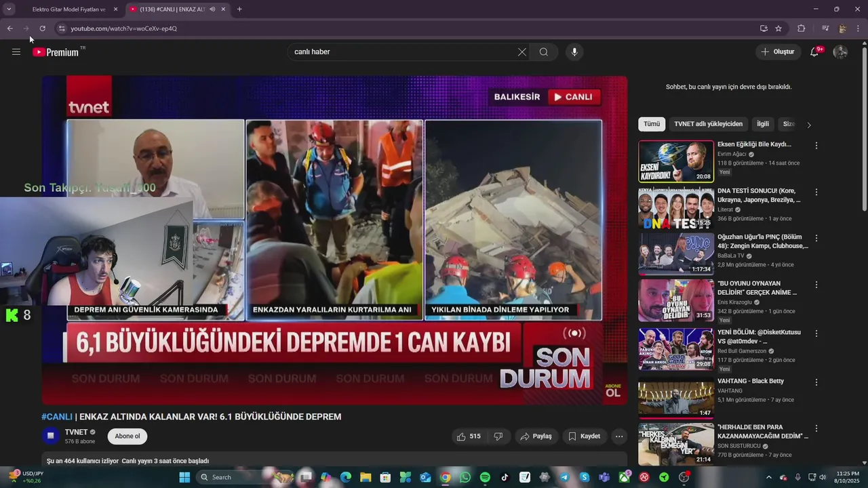Save the video with Kaydet
868x488 pixels.
pyautogui.click(x=585, y=436)
